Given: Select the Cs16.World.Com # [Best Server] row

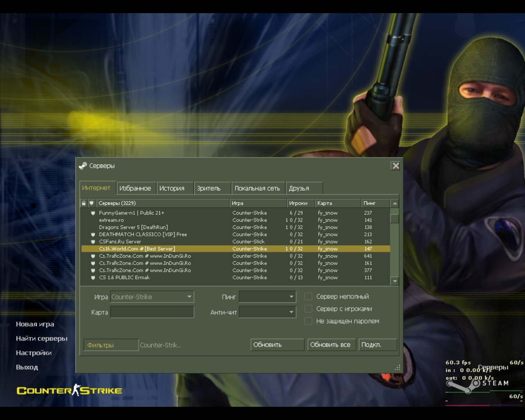Looking at the screenshot, I should (235, 249).
